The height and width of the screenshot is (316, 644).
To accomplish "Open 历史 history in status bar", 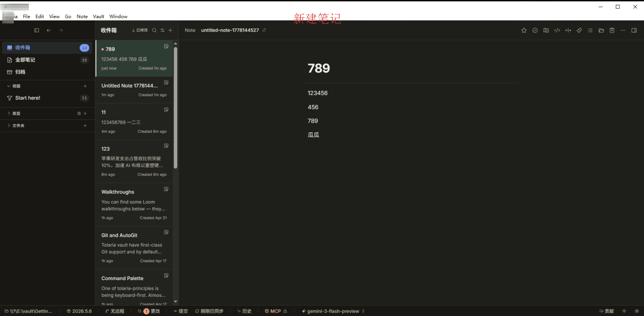I will point(244,311).
